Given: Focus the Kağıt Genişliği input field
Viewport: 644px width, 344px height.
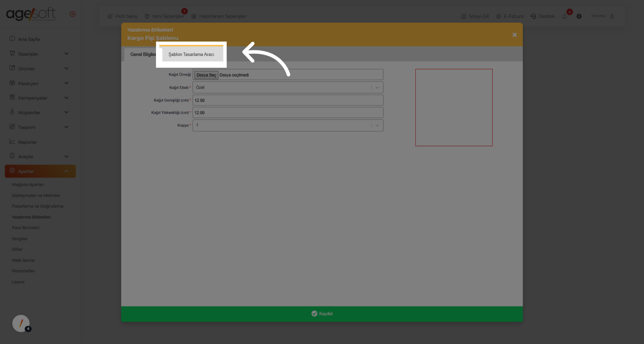Looking at the screenshot, I should [288, 100].
